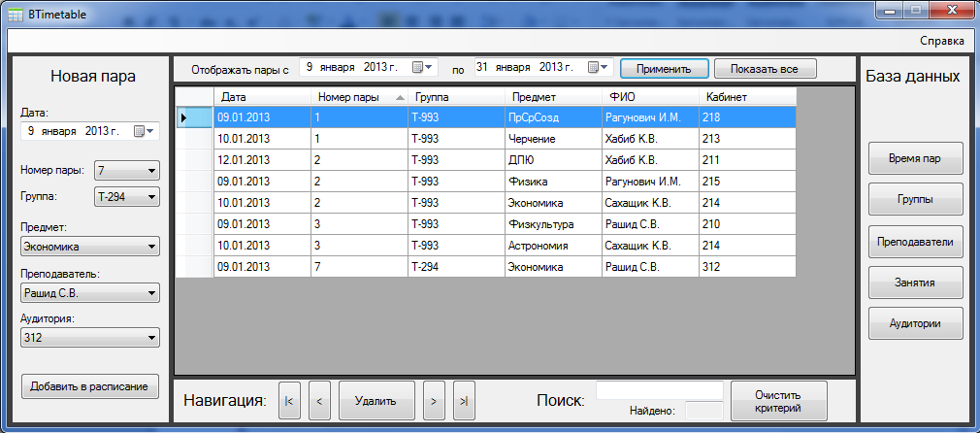Screen dimensions: 980x433
Task: Select the Астрономия subject cell
Action: (553, 246)
